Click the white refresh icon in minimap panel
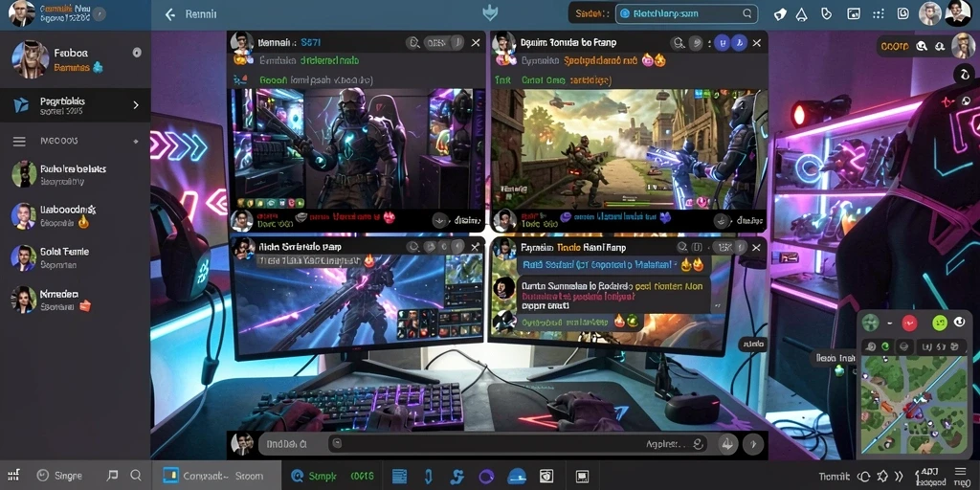Image resolution: width=980 pixels, height=490 pixels. [x=960, y=323]
